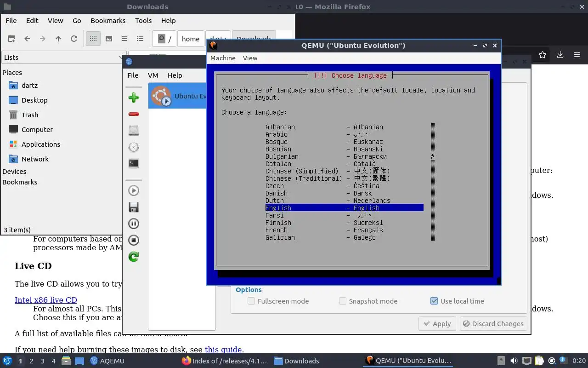
Task: Enable Fullscreen mode checkbox
Action: click(x=251, y=301)
